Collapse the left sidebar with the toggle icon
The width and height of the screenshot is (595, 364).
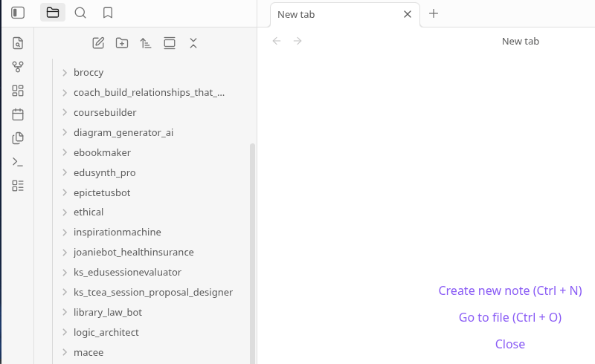[18, 13]
